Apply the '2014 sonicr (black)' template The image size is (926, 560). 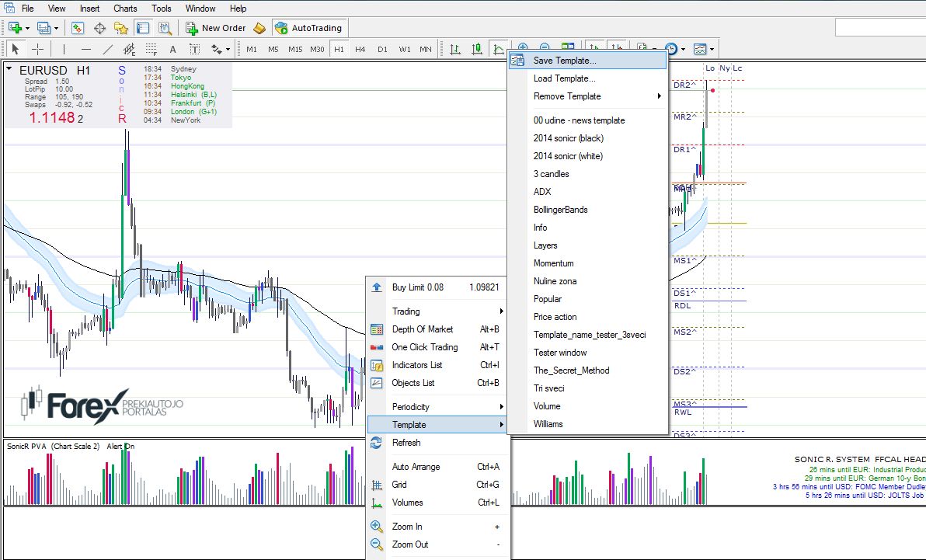click(588, 138)
